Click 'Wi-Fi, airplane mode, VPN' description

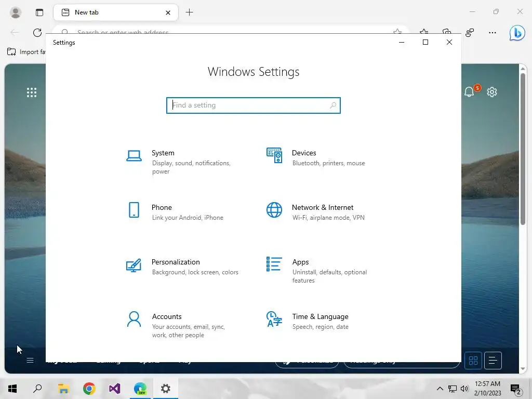tap(328, 218)
